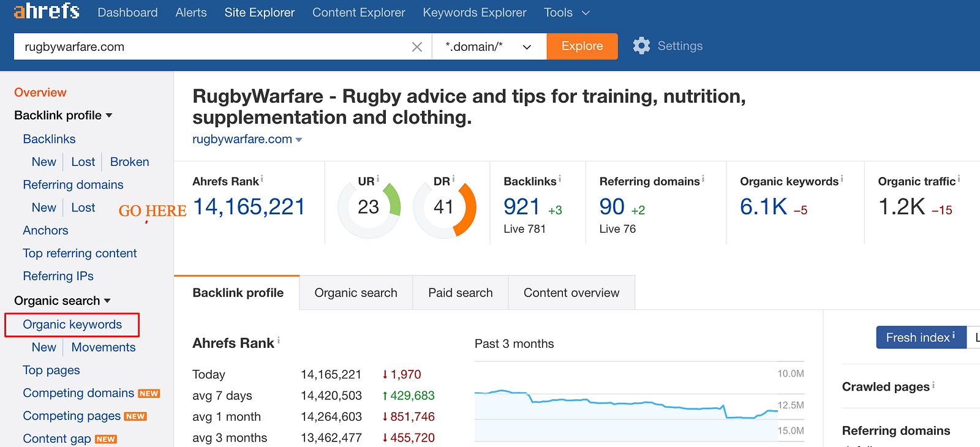Click the Ahrefs logo
The image size is (980, 447).
click(x=47, y=11)
